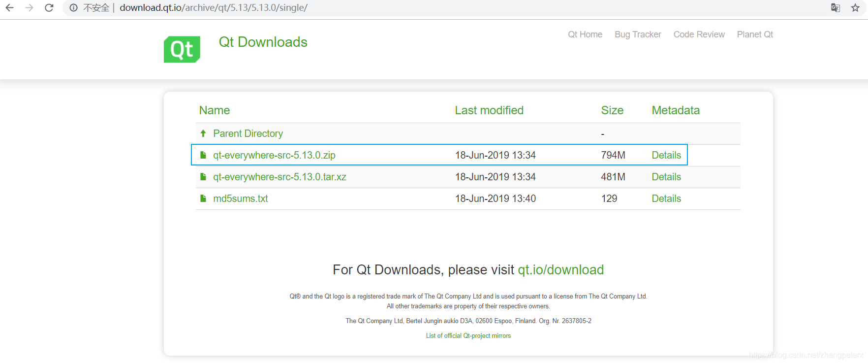View Details for md5sums.txt
Screen dimensions: 868x364
pos(666,199)
